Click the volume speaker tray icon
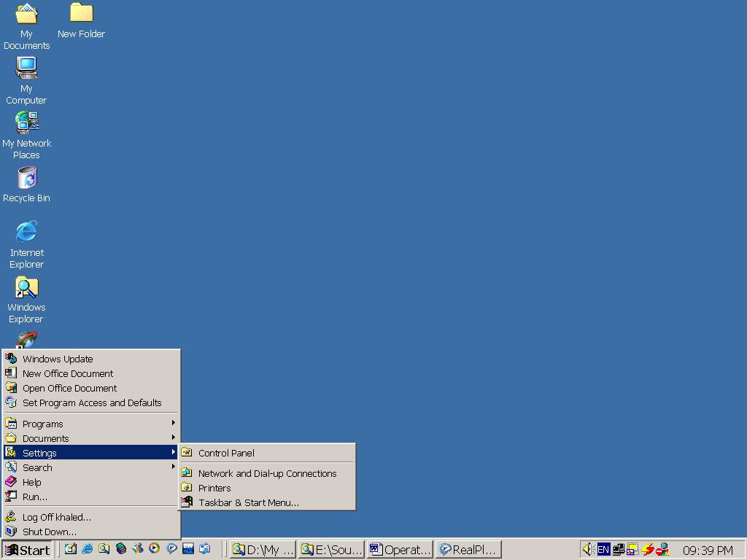The width and height of the screenshot is (747, 560). pos(588,550)
